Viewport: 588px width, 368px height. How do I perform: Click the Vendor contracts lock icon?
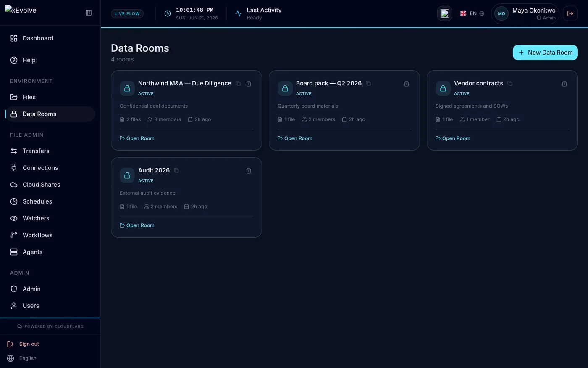443,88
